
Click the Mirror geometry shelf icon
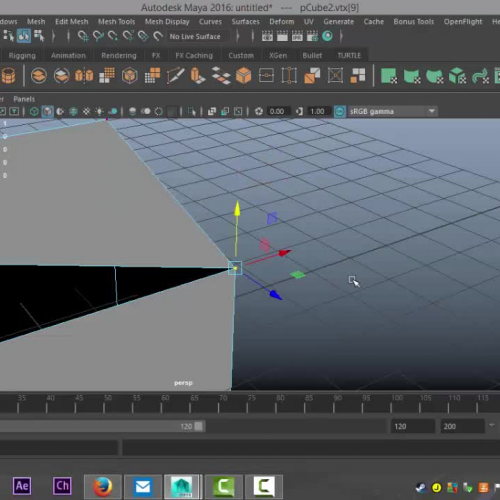tap(84, 76)
